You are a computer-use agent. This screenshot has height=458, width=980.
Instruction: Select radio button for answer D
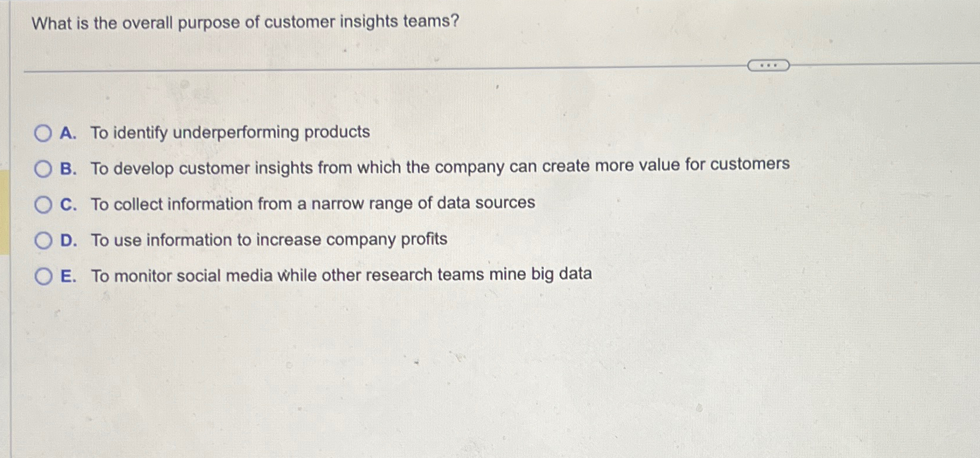pyautogui.click(x=43, y=239)
